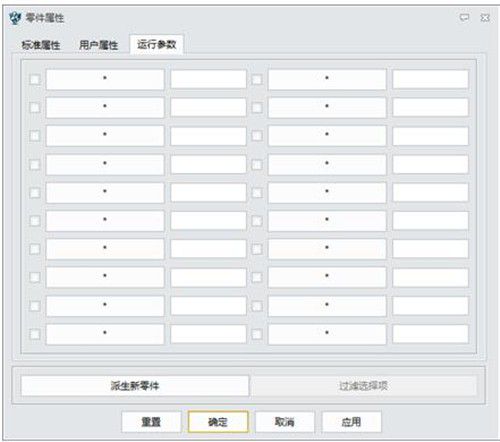500x442 pixels.
Task: Click the help bubble icon in the title bar
Action: pyautogui.click(x=464, y=18)
